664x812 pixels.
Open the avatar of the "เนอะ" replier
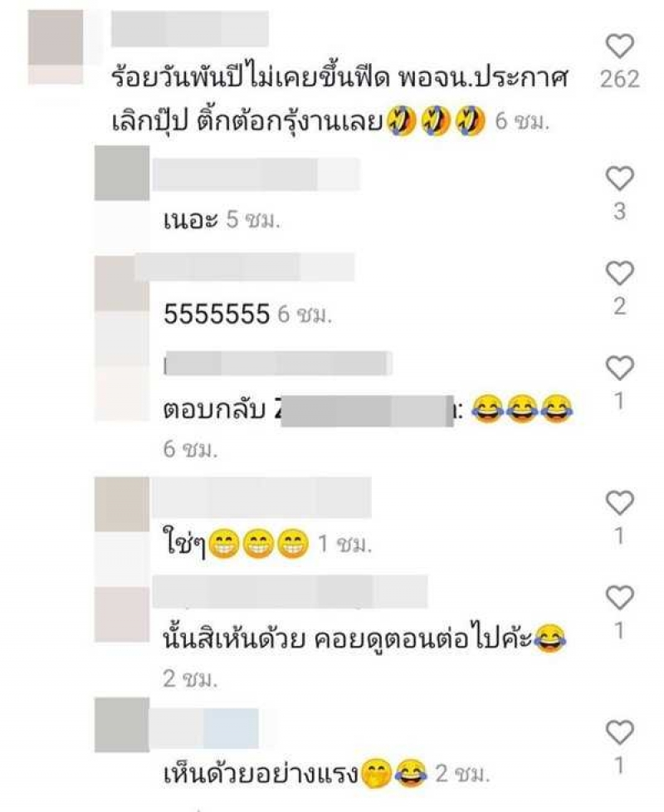click(x=122, y=173)
